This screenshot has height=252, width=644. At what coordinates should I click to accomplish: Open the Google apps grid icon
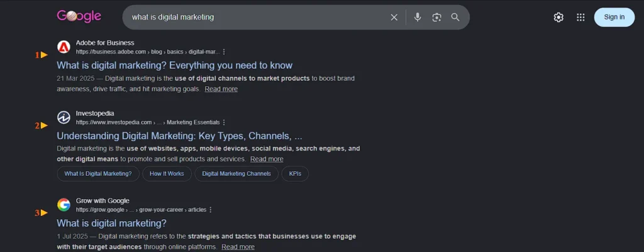coord(580,17)
